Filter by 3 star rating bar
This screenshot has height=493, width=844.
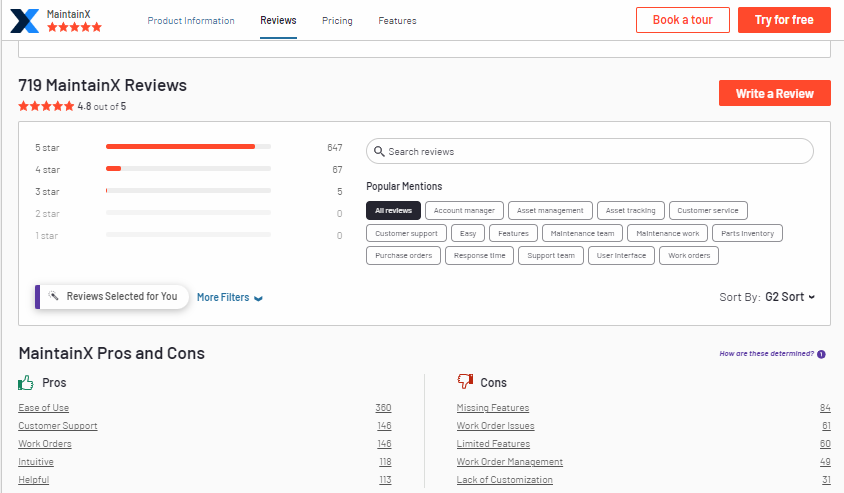[188, 191]
